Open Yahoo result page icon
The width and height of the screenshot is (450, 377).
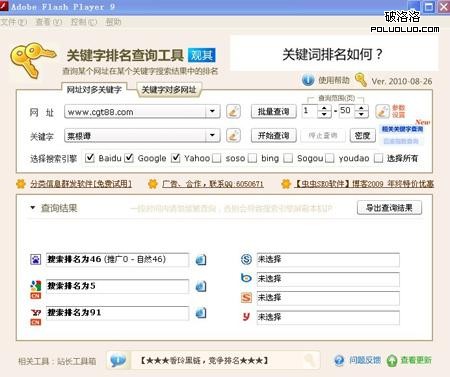(x=201, y=313)
